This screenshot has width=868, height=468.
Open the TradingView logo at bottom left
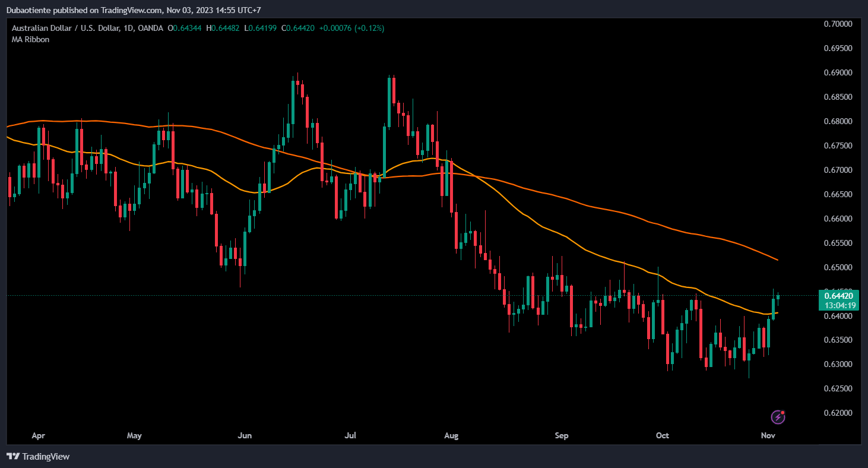[x=38, y=457]
